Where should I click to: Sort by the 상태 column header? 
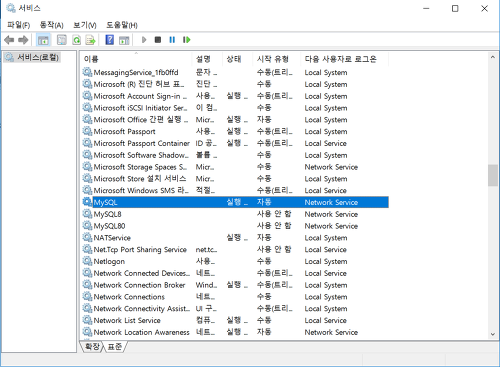pos(237,59)
